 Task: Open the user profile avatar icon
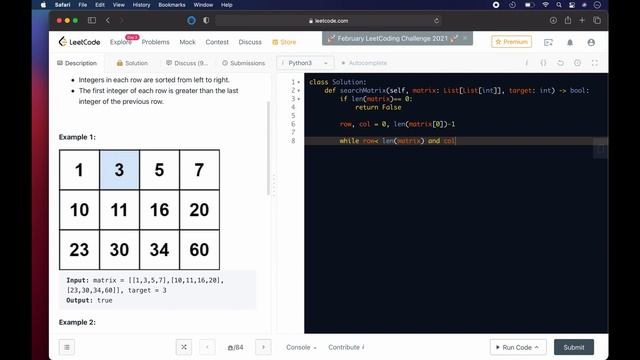click(x=591, y=42)
